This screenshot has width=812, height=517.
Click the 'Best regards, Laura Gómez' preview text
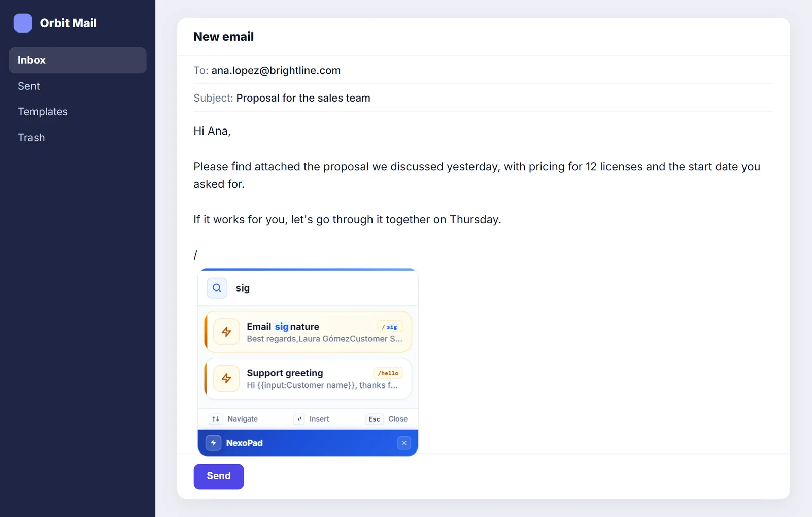coord(325,339)
